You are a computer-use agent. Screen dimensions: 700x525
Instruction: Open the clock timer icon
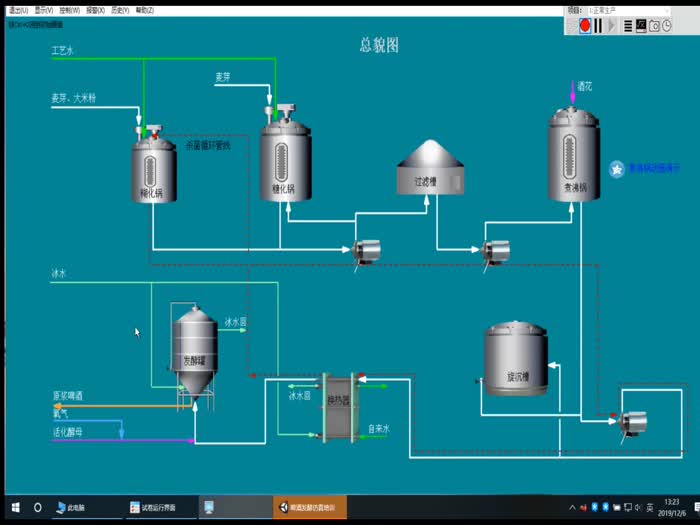[667, 26]
